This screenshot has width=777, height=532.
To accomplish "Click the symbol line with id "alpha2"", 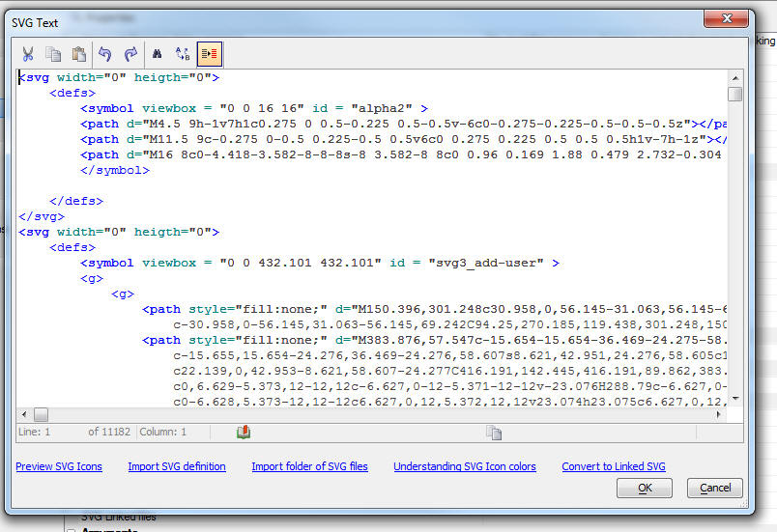I will [254, 108].
